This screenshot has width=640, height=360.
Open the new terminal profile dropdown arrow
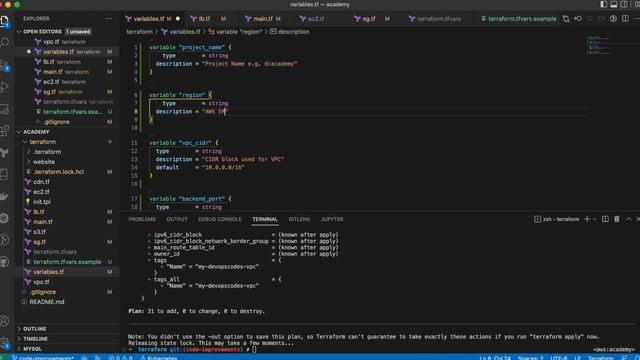click(x=595, y=219)
